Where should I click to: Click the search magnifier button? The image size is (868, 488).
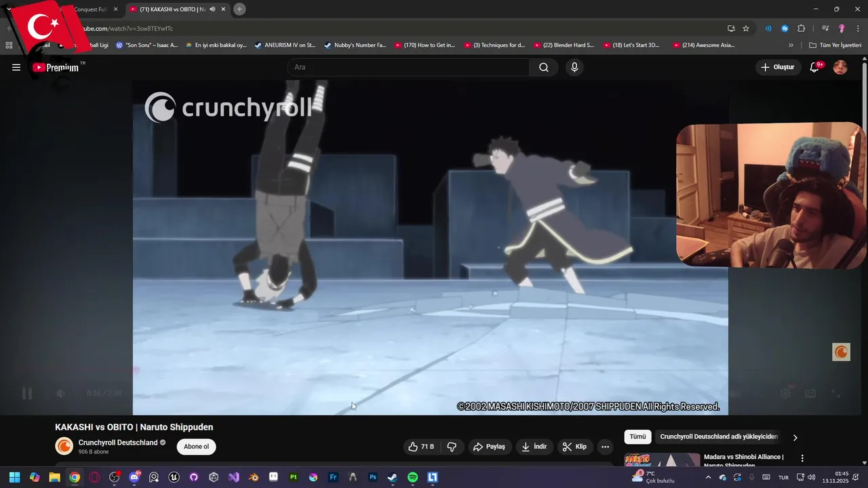(x=544, y=67)
